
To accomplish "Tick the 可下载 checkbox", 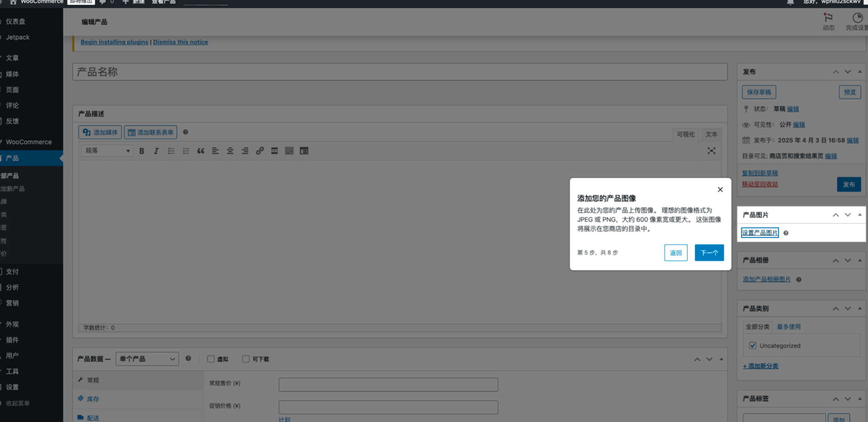I will (246, 359).
